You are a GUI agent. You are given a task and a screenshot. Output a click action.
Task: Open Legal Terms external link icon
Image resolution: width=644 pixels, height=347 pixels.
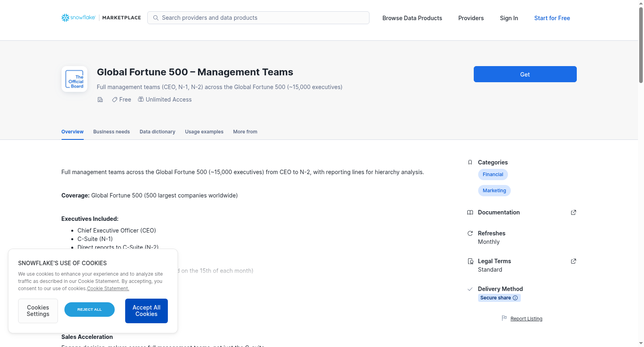pos(574,261)
